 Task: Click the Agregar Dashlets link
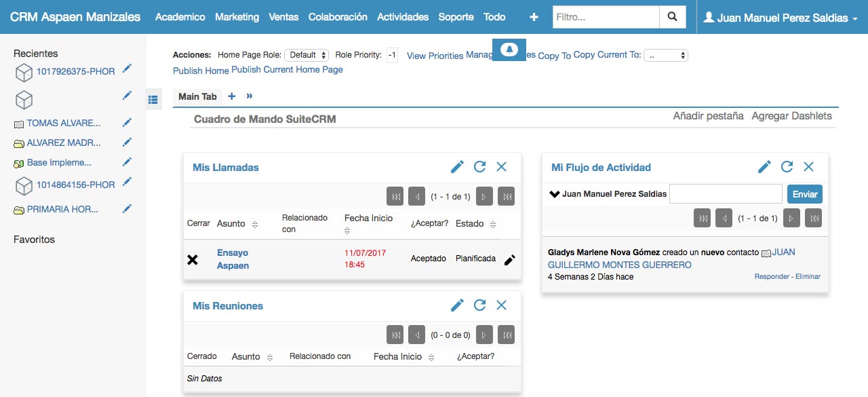pos(791,116)
